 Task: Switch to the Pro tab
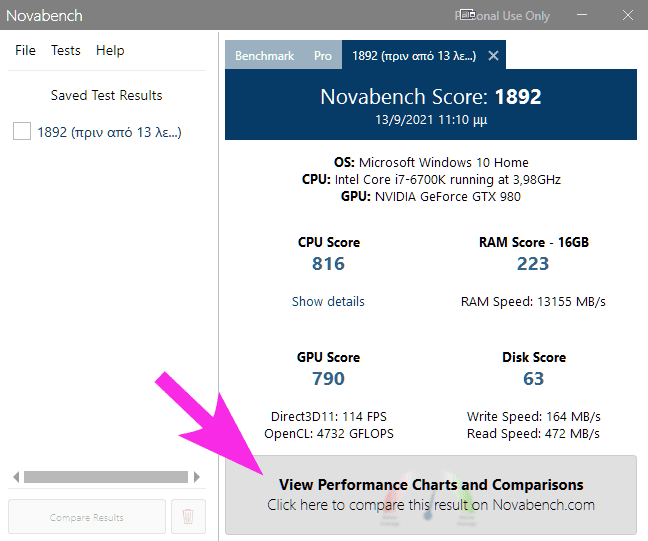tap(322, 55)
